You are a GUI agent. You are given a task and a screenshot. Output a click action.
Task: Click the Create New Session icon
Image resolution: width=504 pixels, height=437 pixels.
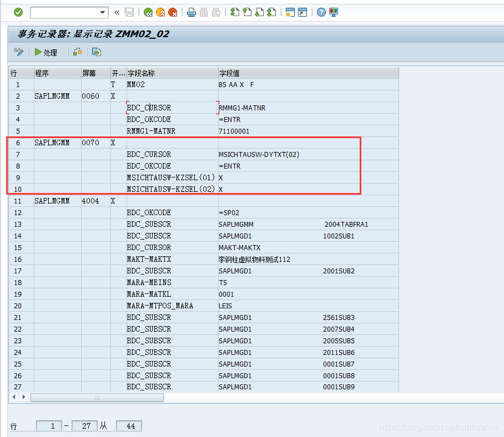(x=290, y=13)
